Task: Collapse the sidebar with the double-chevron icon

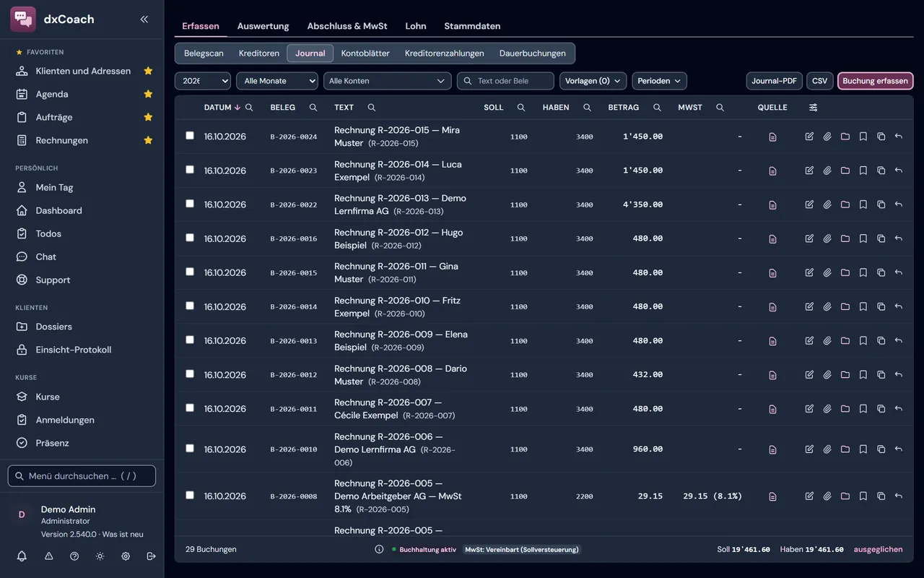Action: (144, 20)
